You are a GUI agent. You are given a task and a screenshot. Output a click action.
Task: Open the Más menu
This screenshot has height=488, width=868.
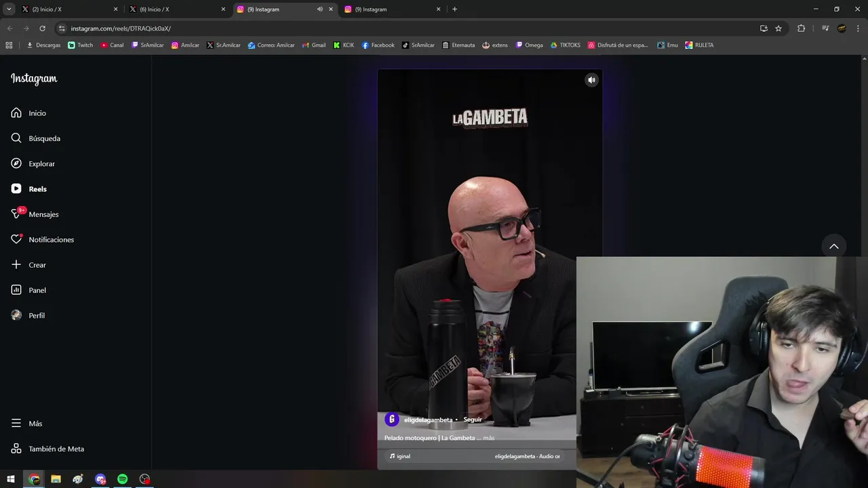(x=26, y=424)
